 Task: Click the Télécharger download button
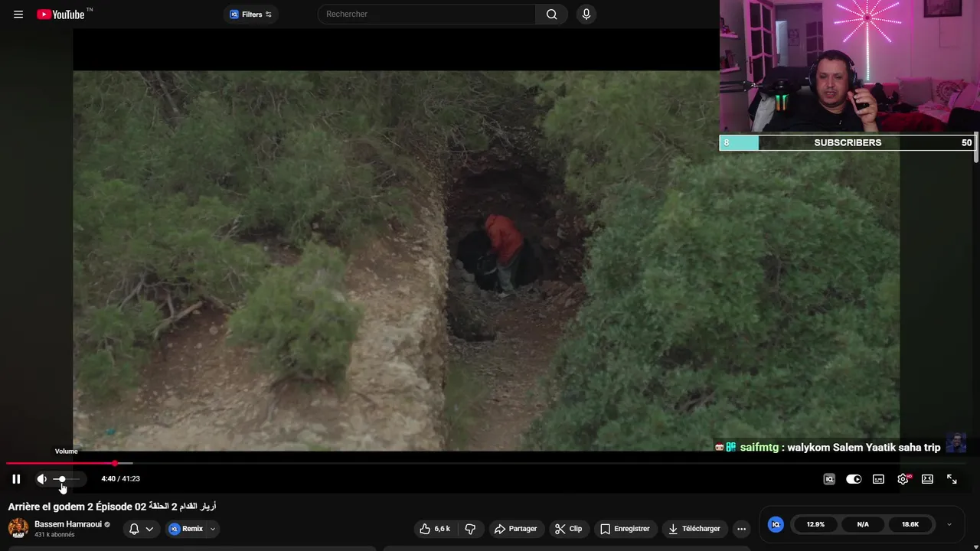click(694, 529)
